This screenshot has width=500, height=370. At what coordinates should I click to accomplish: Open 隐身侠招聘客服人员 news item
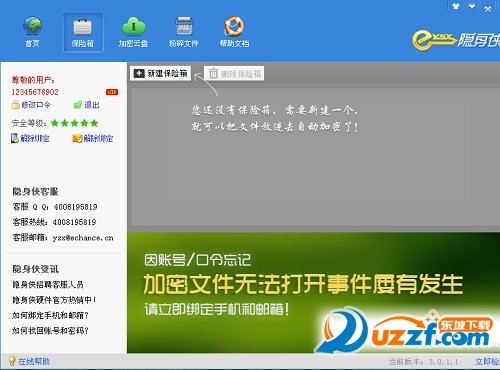click(48, 285)
